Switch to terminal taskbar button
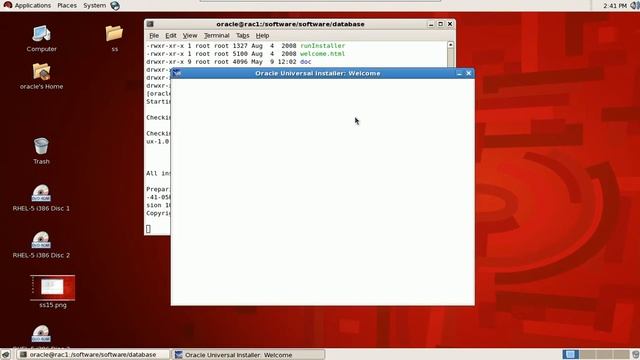The image size is (640, 360). [x=93, y=355]
